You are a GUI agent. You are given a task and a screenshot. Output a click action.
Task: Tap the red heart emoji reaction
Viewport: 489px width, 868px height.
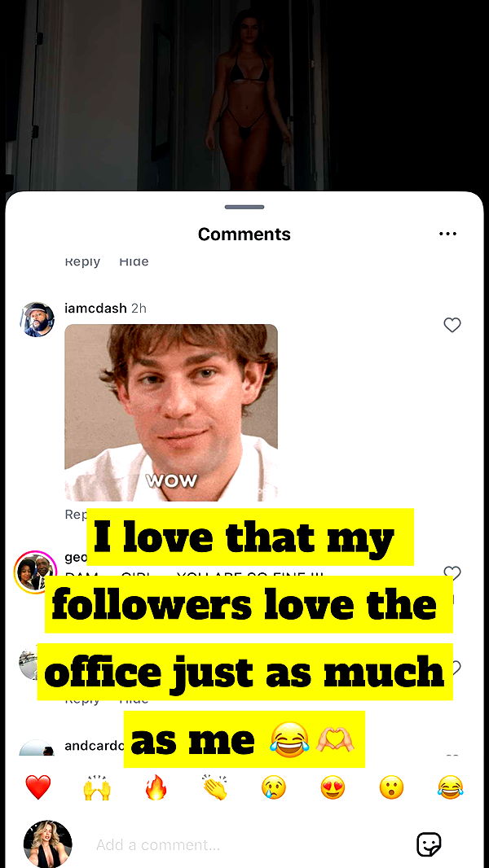(x=37, y=787)
